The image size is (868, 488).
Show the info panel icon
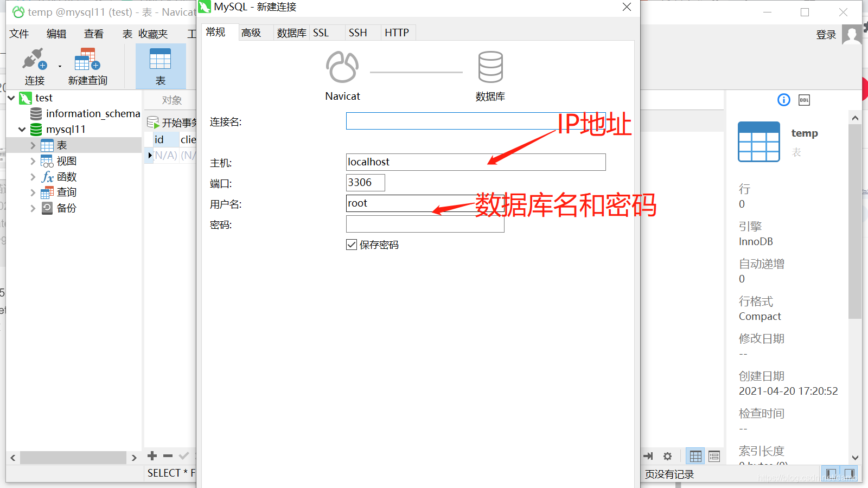click(x=784, y=100)
